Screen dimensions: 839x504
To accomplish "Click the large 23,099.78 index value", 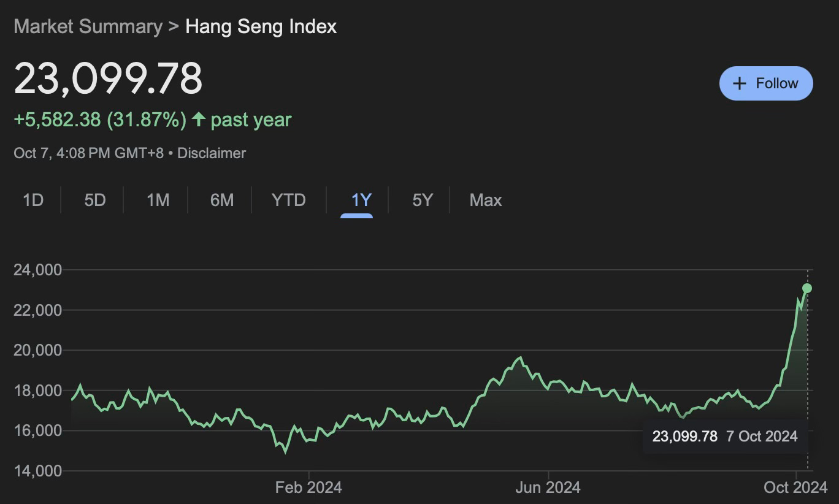I will coord(108,78).
